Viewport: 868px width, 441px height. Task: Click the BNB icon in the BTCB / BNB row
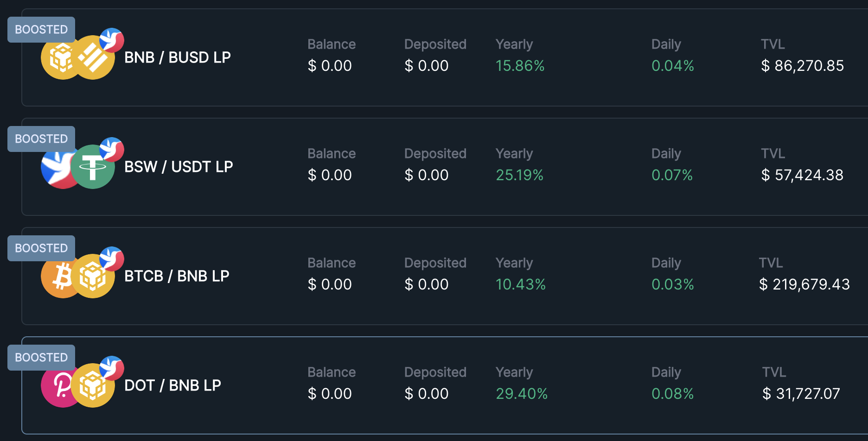click(93, 277)
